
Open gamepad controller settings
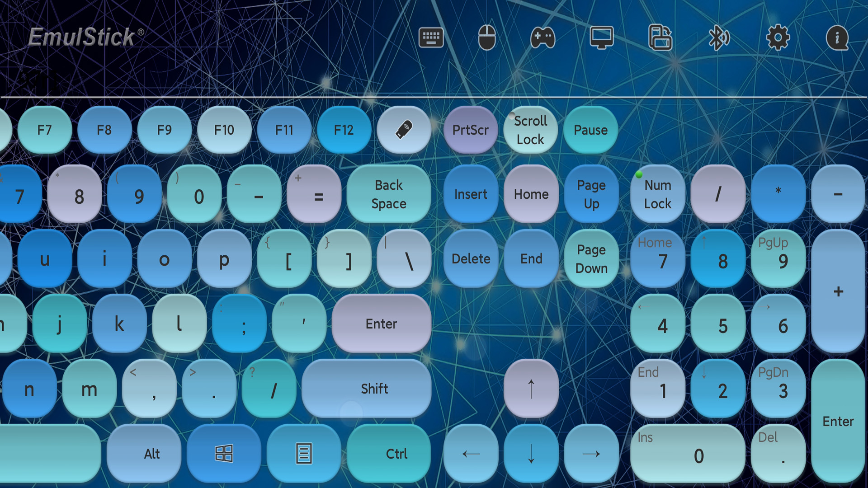(x=542, y=37)
